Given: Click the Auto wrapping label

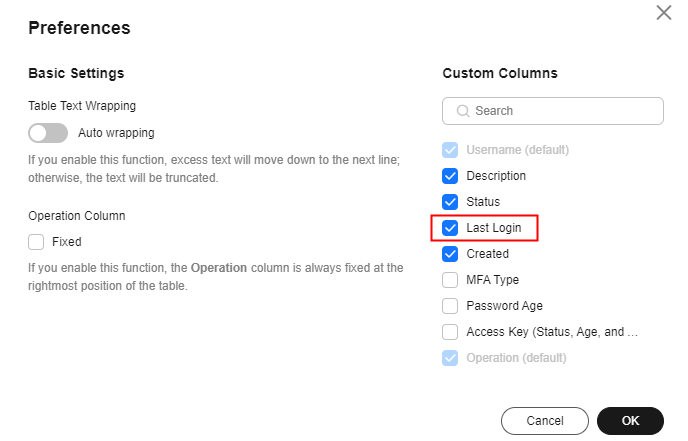Looking at the screenshot, I should coord(116,133).
